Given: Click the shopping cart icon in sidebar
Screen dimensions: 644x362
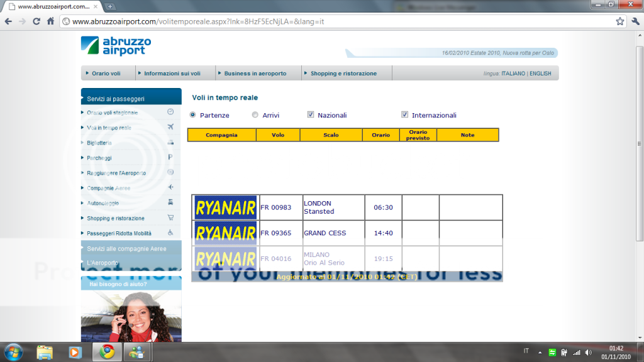Looking at the screenshot, I should pyautogui.click(x=170, y=218).
